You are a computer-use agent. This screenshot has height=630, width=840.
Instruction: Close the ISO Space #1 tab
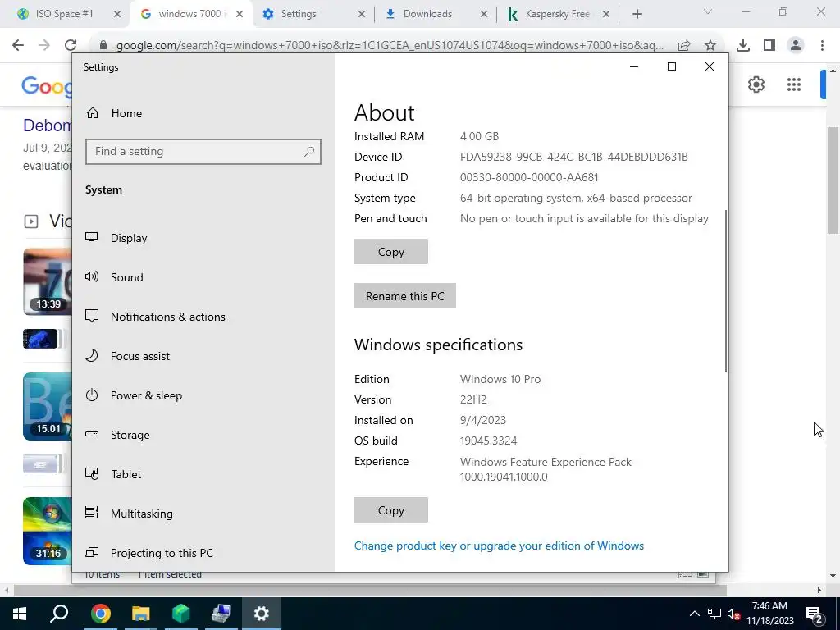click(116, 14)
